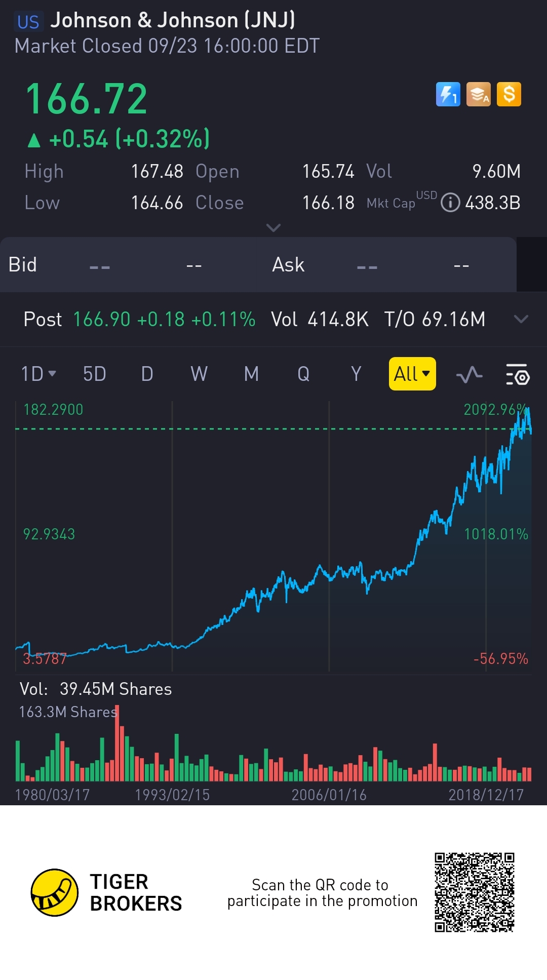Open the All range dropdown
Screen dimensions: 547x980
click(412, 374)
